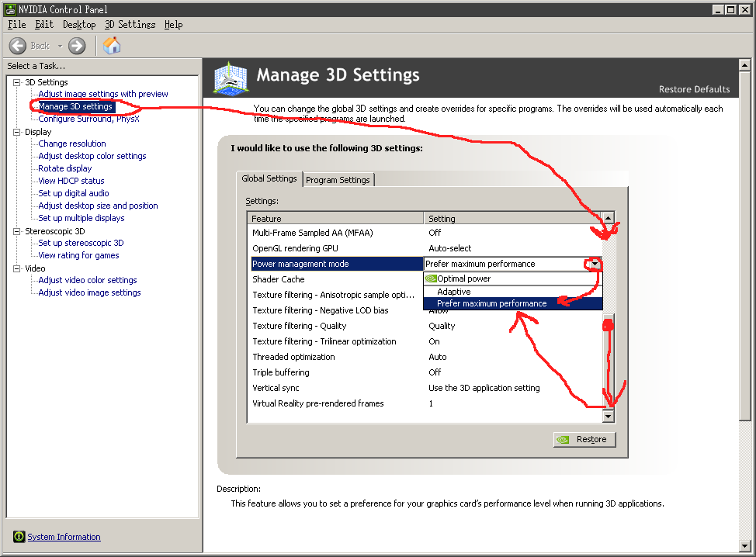The height and width of the screenshot is (557, 756).
Task: Minimize the NVIDIA Control Panel window
Action: point(719,9)
